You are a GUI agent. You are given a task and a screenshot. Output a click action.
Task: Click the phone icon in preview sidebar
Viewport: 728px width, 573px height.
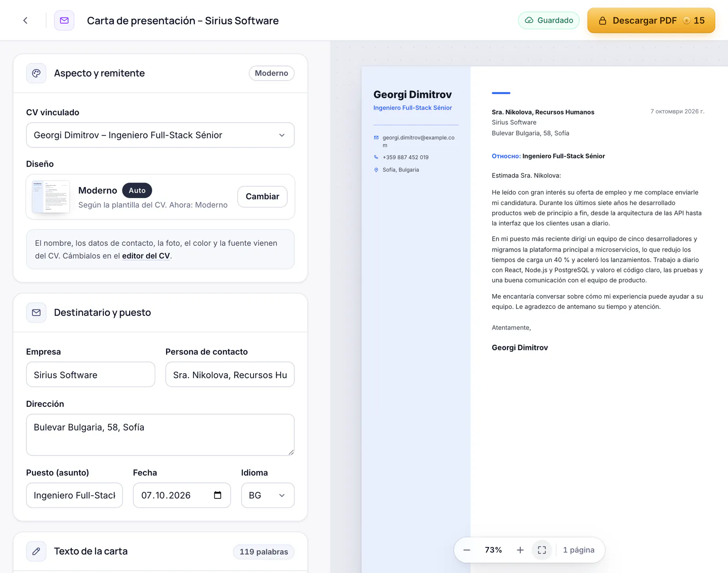(x=376, y=157)
